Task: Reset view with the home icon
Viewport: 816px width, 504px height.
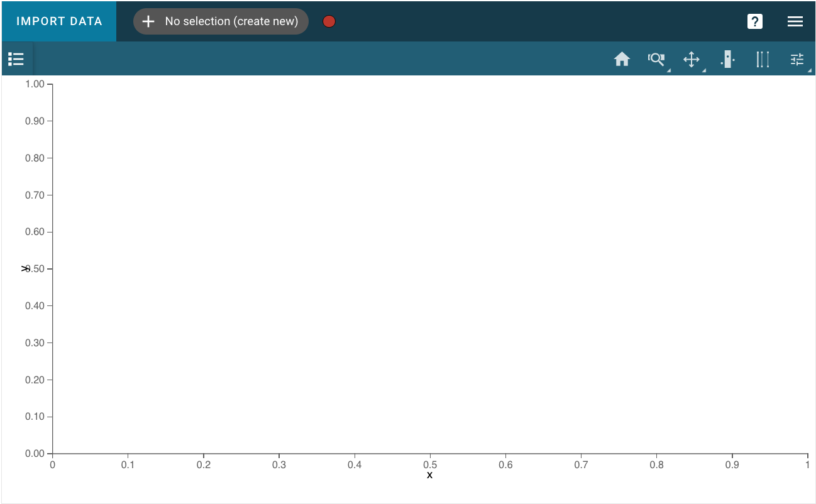Action: (622, 60)
